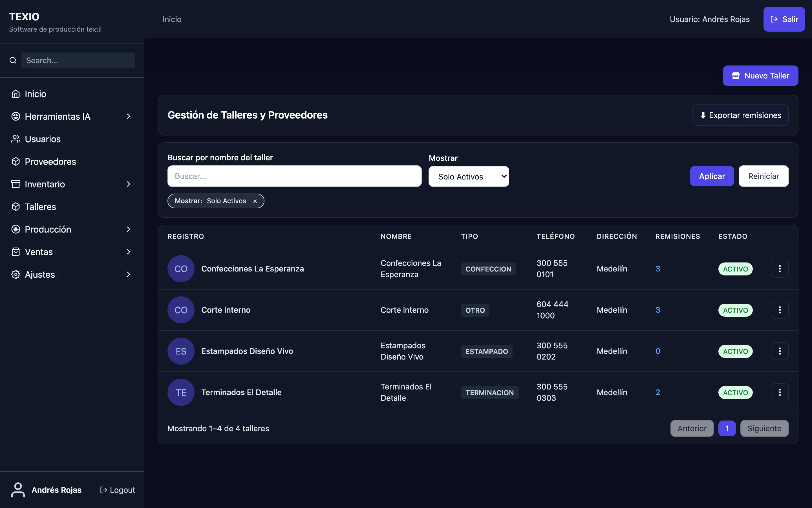Remove the Solo Activos filter chip
This screenshot has height=508, width=812.
click(x=255, y=201)
